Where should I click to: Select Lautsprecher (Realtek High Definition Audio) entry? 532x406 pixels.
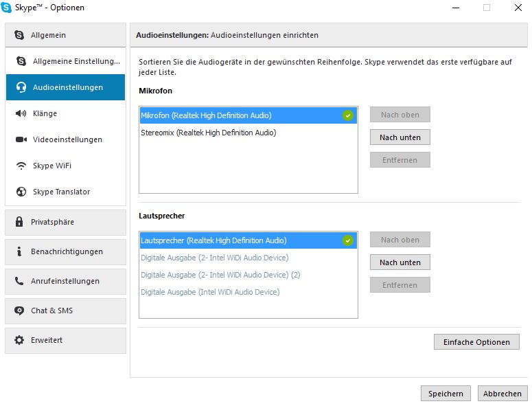tap(248, 240)
